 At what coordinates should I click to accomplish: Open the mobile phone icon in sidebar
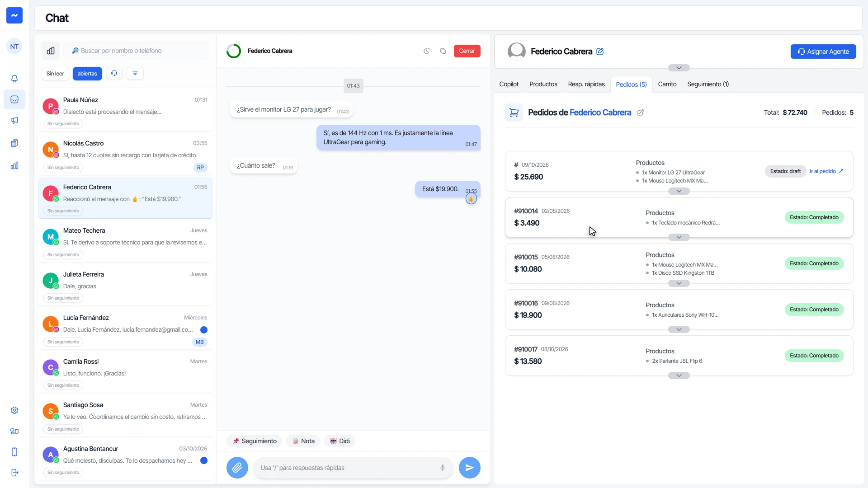pyautogui.click(x=14, y=452)
